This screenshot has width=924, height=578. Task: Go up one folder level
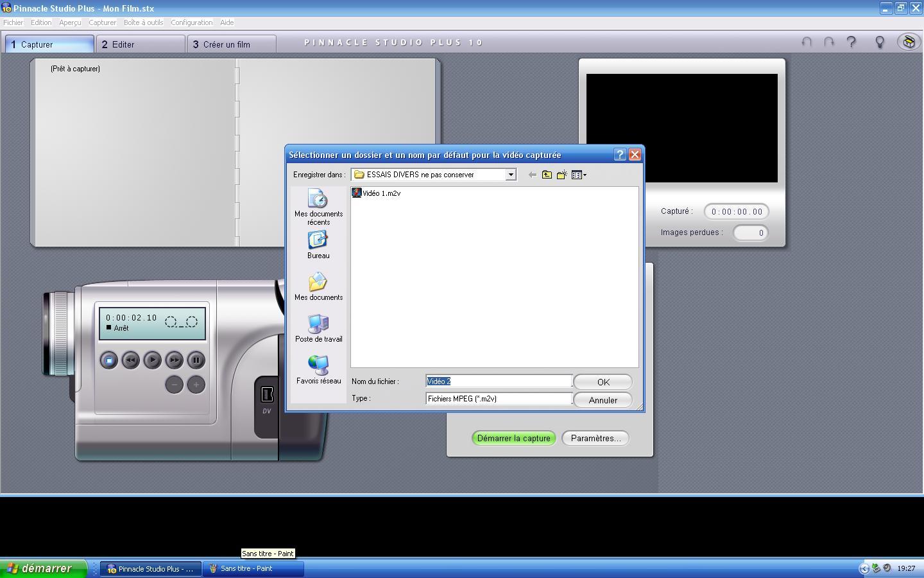(x=547, y=175)
